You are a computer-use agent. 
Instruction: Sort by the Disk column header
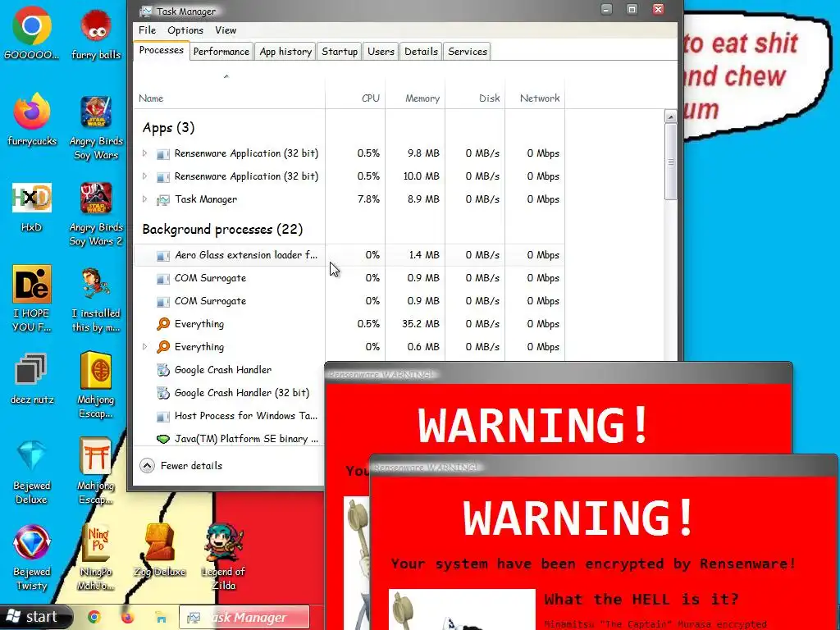tap(475, 98)
